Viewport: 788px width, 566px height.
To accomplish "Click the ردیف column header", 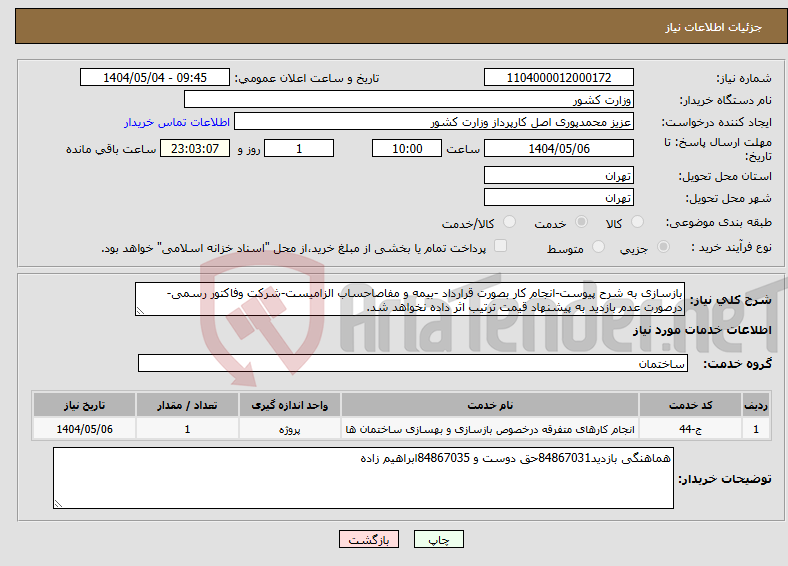I will (x=756, y=405).
